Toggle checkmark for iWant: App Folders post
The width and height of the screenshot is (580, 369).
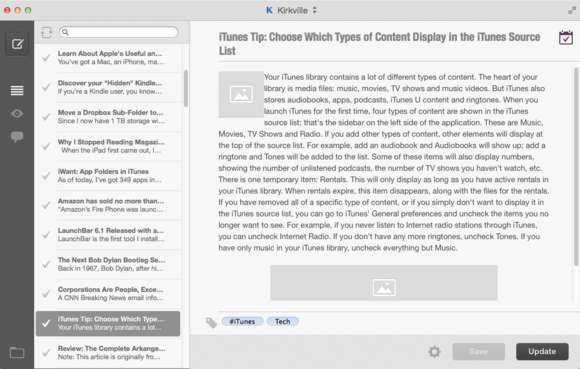click(x=46, y=176)
